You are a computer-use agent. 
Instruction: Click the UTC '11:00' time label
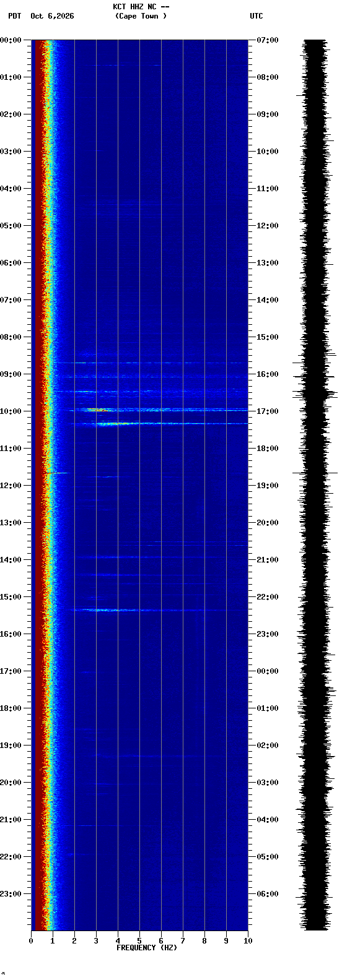click(268, 189)
